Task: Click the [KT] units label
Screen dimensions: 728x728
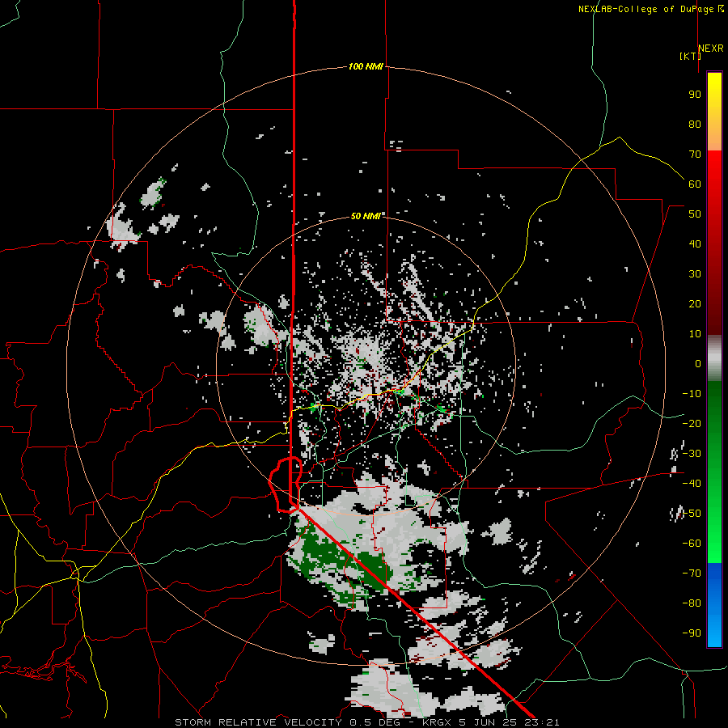Action: click(x=690, y=56)
